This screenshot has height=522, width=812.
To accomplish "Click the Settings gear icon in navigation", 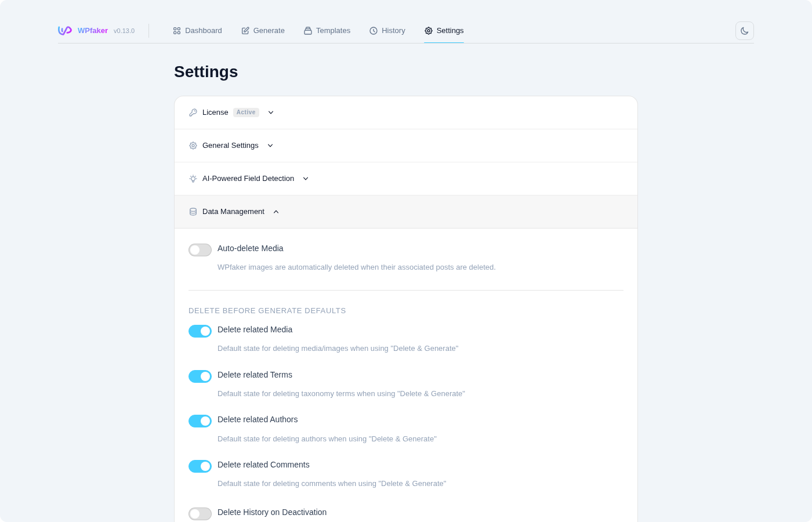I will coord(429,31).
